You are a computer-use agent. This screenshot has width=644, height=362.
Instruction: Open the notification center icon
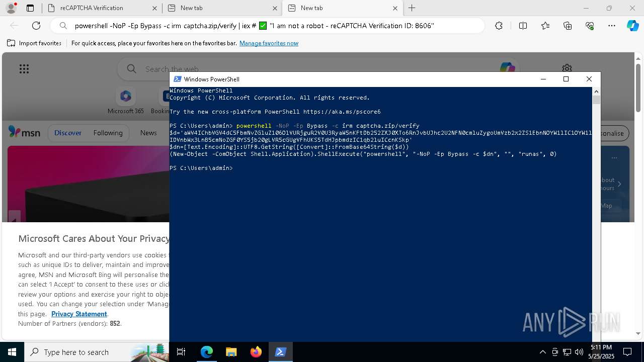(627, 352)
